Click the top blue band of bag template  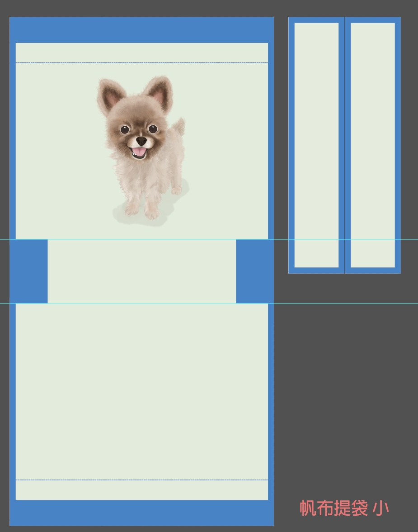coord(141,30)
